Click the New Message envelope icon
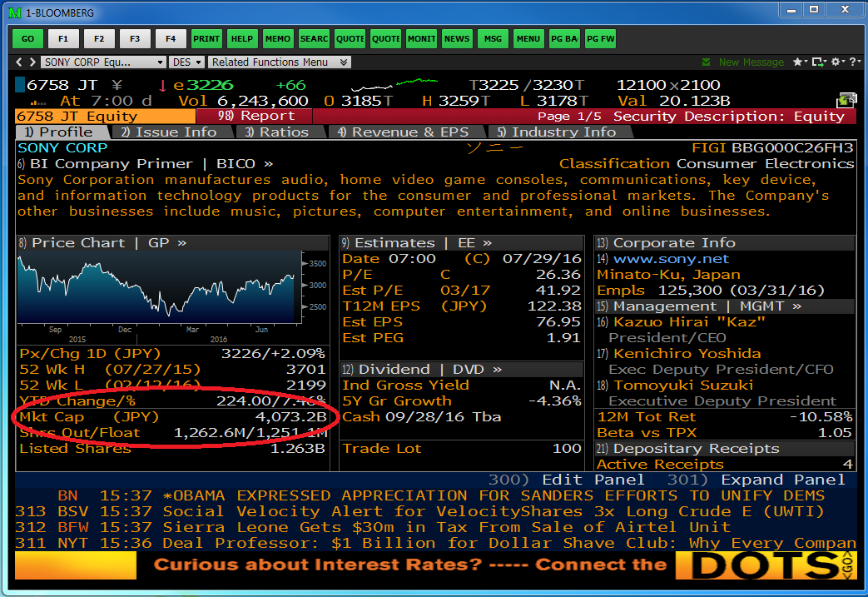Screen dimensions: 868x597 click(707, 62)
